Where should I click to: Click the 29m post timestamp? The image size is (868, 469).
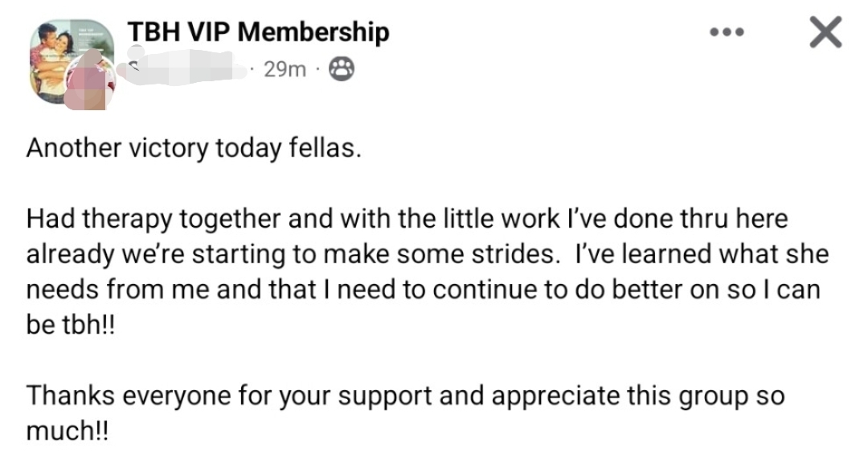(x=285, y=70)
